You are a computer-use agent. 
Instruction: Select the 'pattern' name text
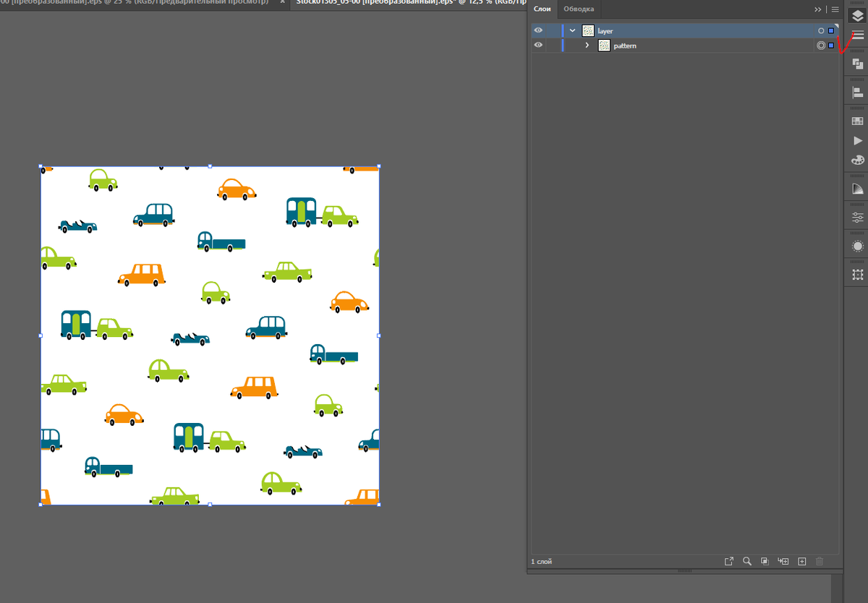pos(625,46)
